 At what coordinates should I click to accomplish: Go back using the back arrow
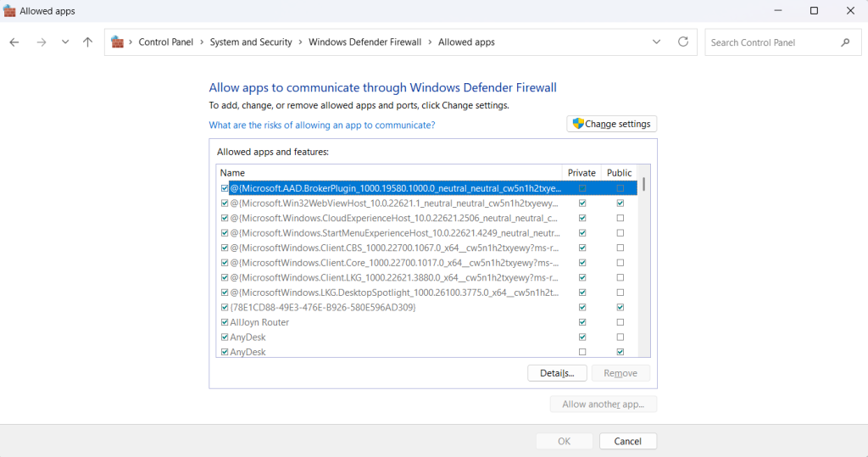point(14,42)
